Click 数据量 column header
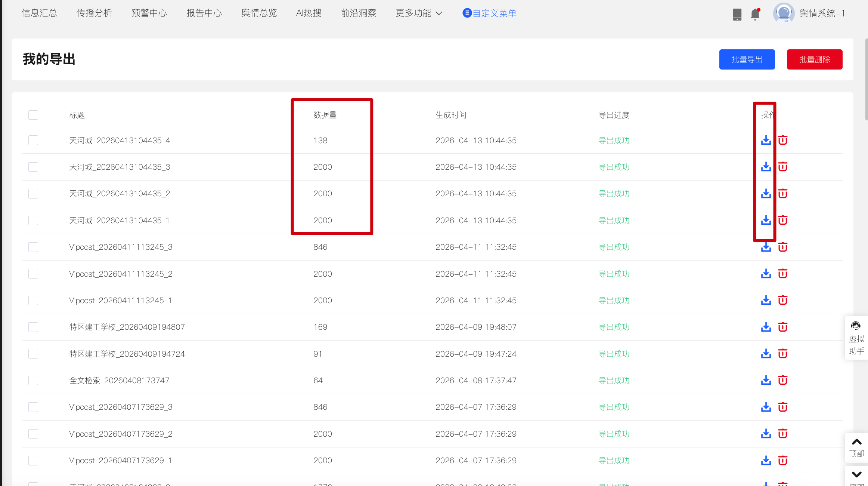The height and width of the screenshot is (486, 868). pos(325,115)
